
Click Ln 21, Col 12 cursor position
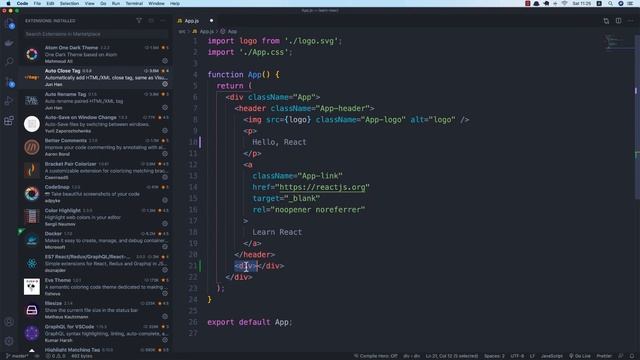[451, 356]
